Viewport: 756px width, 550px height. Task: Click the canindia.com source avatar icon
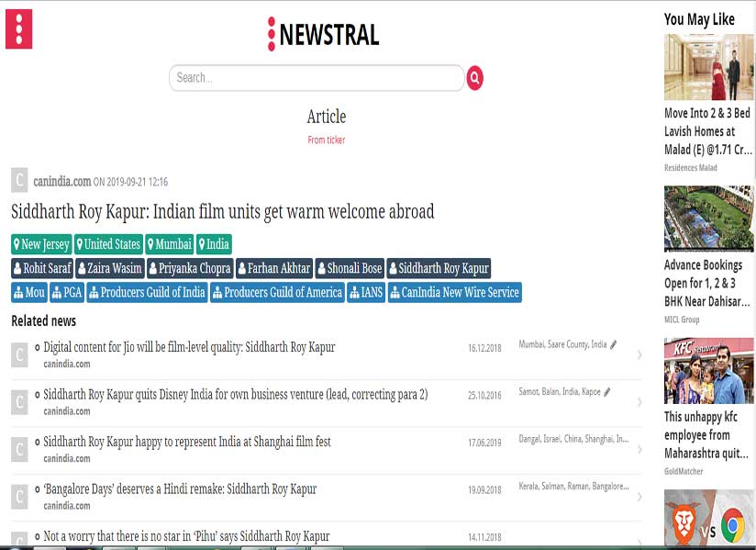point(19,181)
